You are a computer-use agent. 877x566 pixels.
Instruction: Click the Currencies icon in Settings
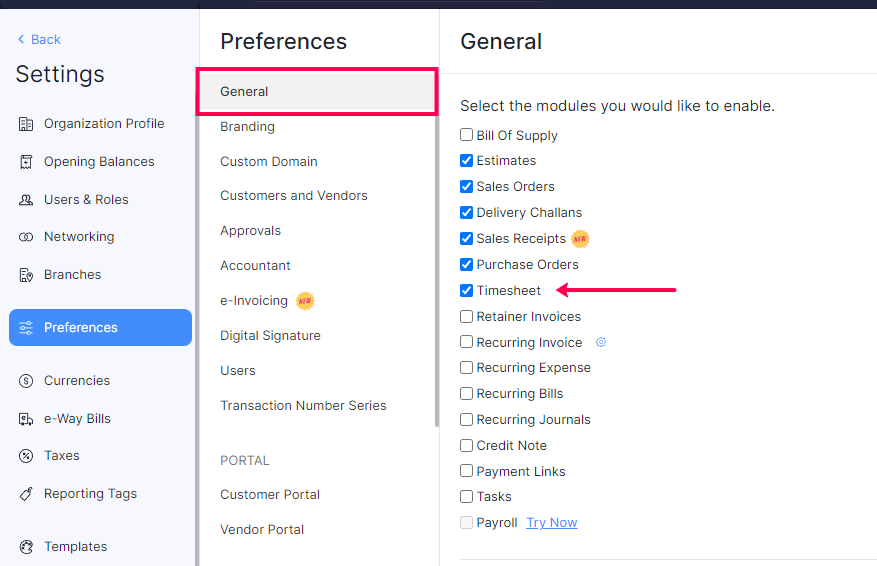pos(26,381)
